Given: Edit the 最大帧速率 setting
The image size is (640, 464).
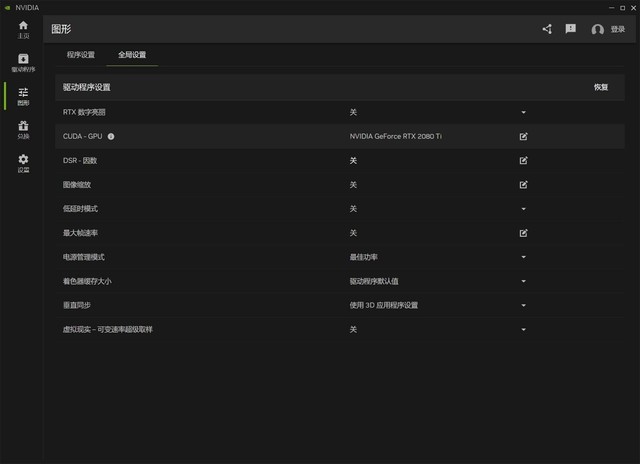Looking at the screenshot, I should pyautogui.click(x=523, y=233).
